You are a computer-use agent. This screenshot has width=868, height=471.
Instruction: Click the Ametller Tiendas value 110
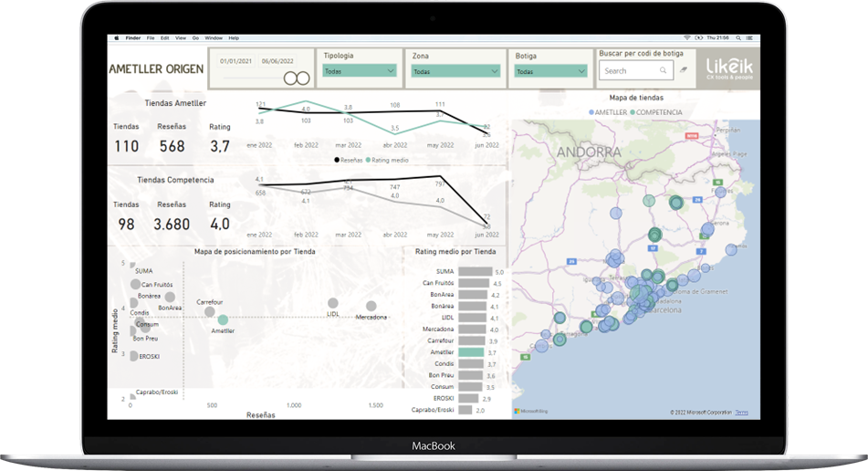click(x=126, y=146)
